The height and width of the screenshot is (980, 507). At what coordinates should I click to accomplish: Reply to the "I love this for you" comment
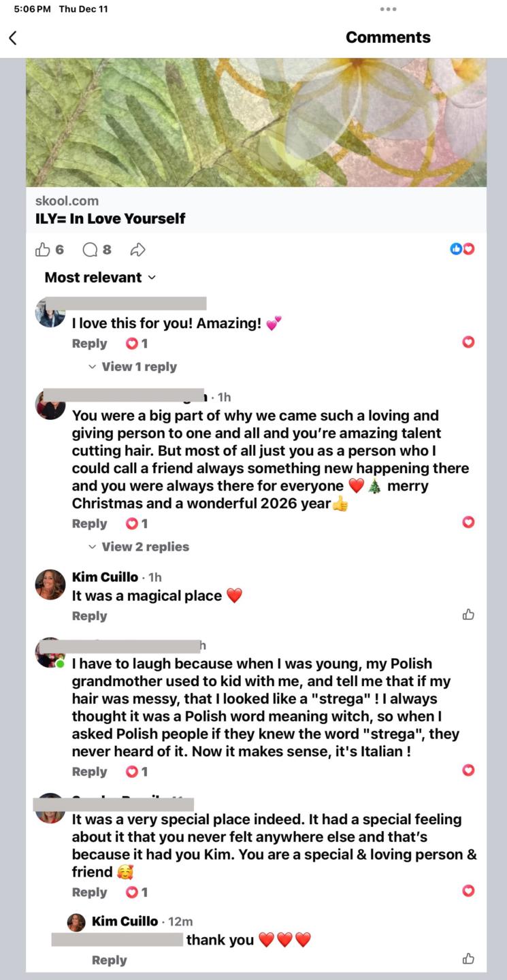tap(89, 344)
